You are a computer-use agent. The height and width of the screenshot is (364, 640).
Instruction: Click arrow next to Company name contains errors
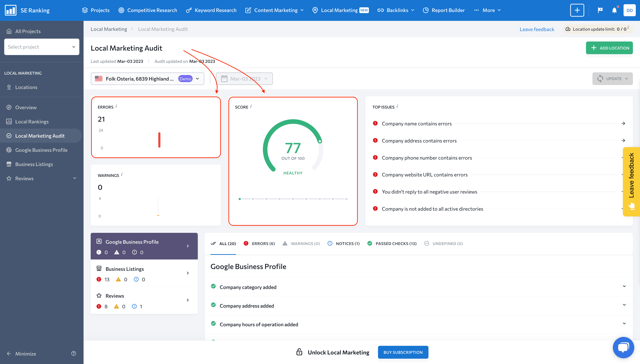pyautogui.click(x=623, y=123)
